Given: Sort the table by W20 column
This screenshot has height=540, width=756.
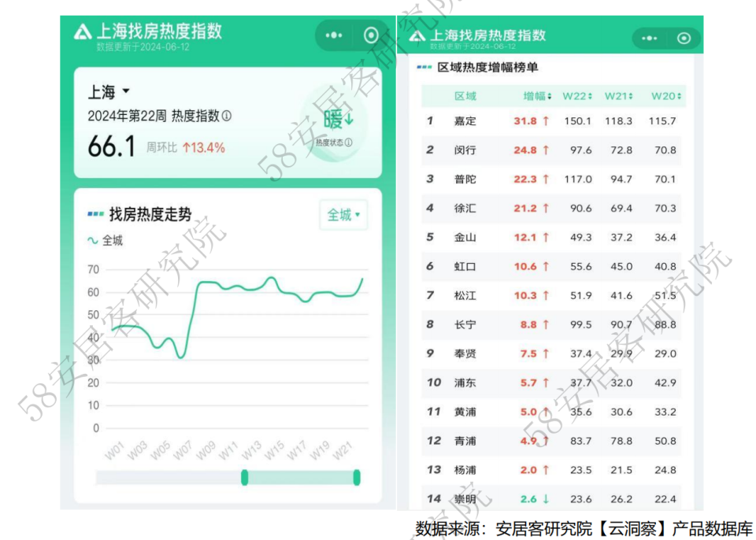Looking at the screenshot, I should pos(666,96).
